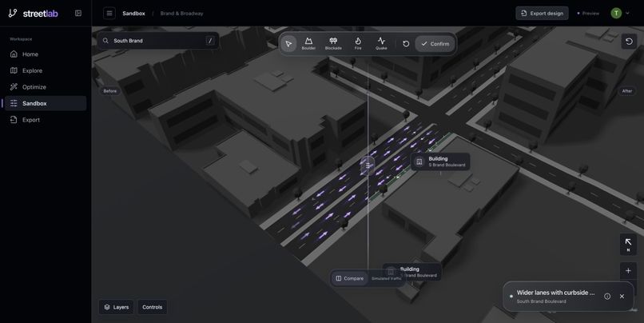This screenshot has height=323, width=644.
Task: Click the Layers stack icon
Action: pyautogui.click(x=107, y=307)
